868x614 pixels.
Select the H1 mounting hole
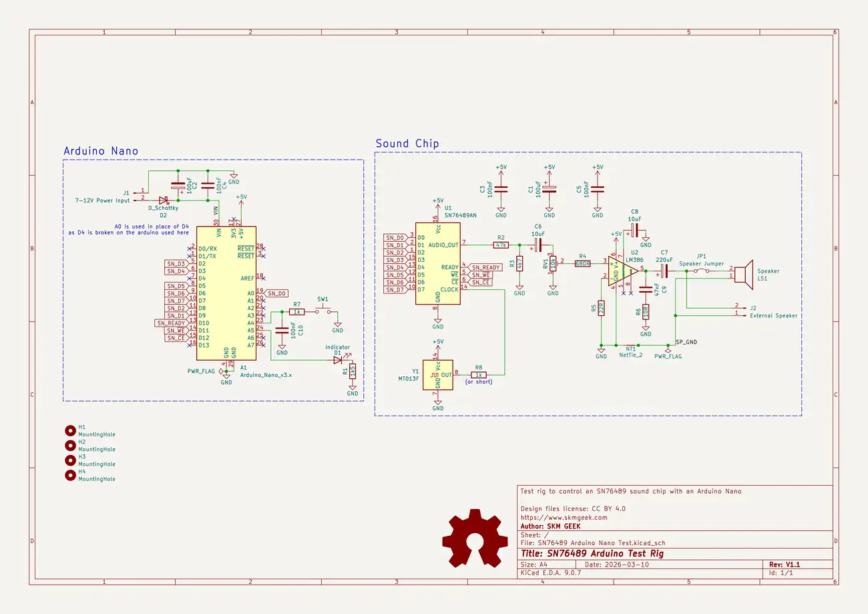[x=70, y=430]
